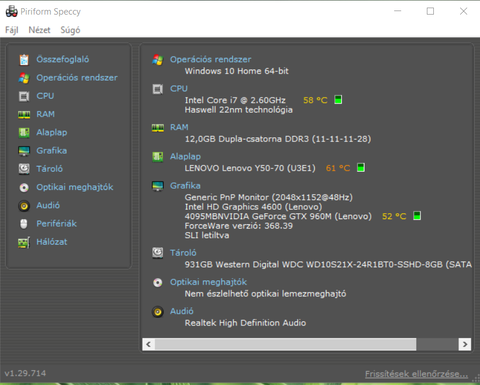Click the Grafika monitor icon in summary panel
This screenshot has height=385, width=480.
pyautogui.click(x=158, y=186)
